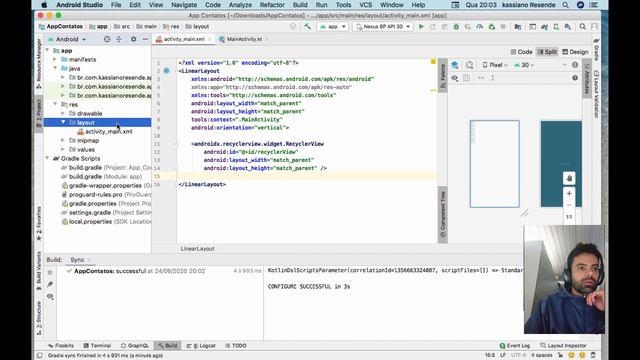This screenshot has width=640, height=360.
Task: Click the Debug app bug icon
Action: click(456, 27)
